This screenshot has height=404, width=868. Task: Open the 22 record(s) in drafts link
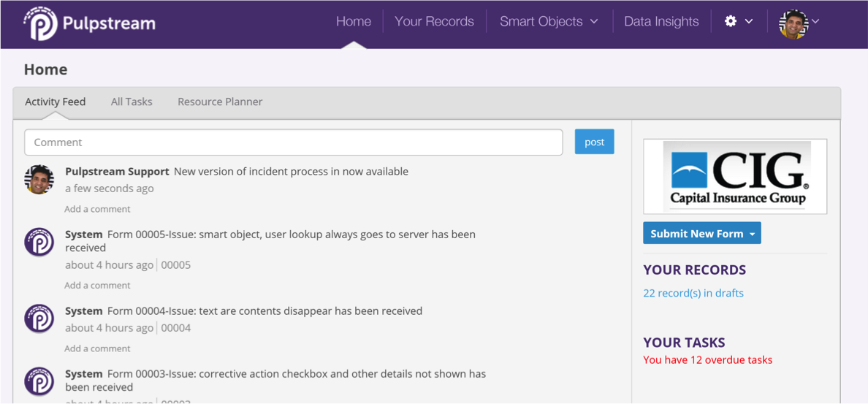(x=693, y=293)
